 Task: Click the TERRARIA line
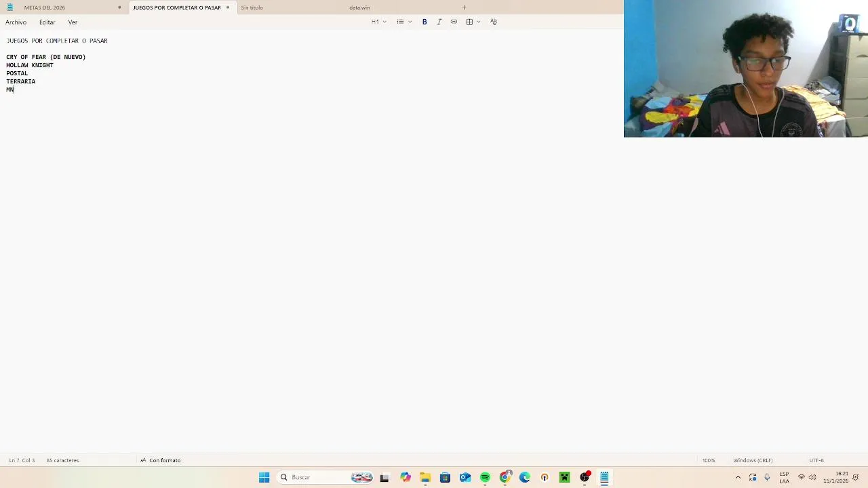(21, 81)
